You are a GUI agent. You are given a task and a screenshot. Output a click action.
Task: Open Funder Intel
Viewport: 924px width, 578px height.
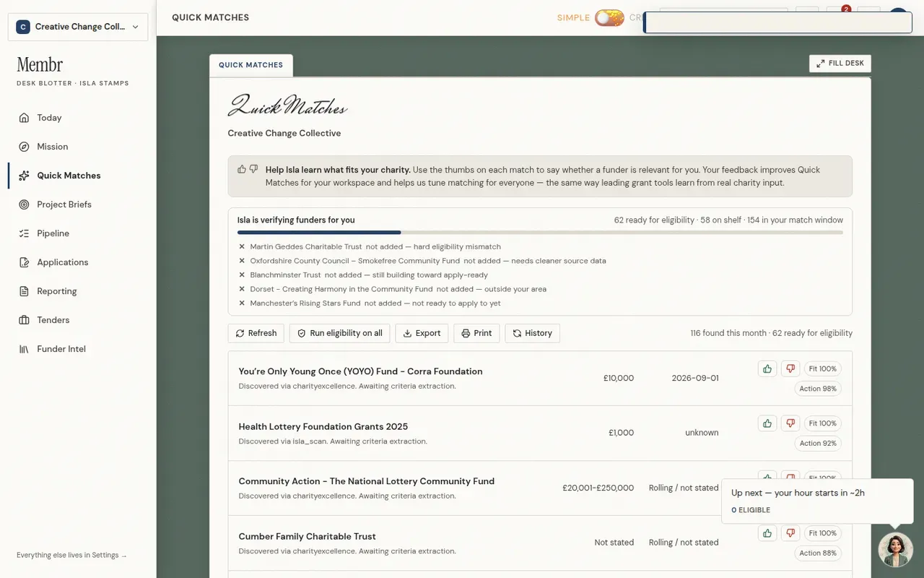78,349
